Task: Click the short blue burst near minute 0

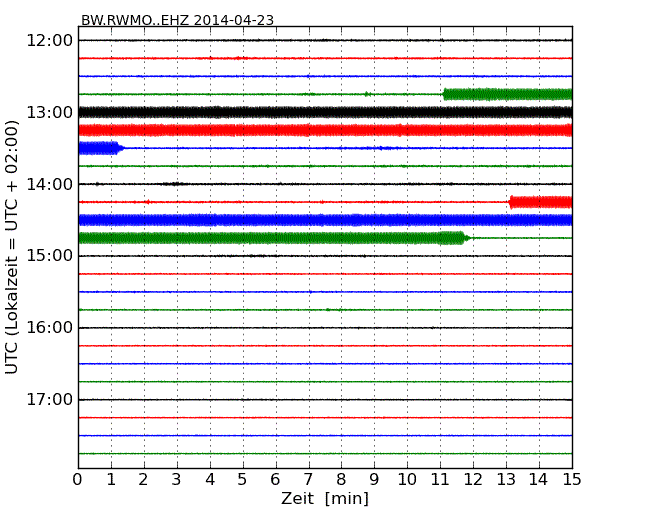Action: [101, 148]
